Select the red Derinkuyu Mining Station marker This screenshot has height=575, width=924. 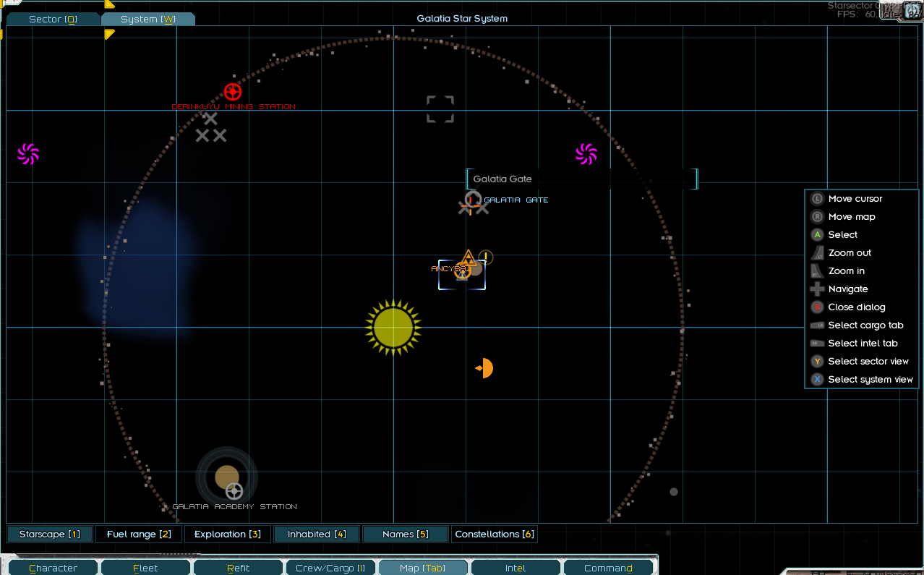[x=232, y=92]
